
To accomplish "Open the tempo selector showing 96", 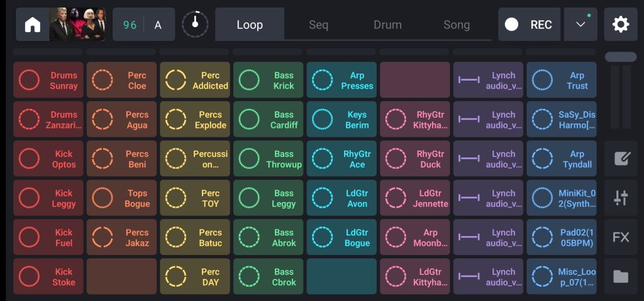I will pos(130,25).
